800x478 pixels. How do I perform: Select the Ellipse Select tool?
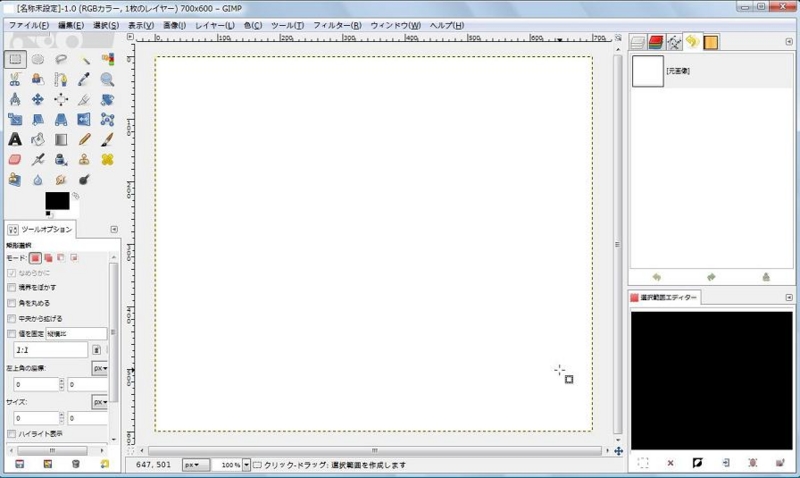[x=38, y=59]
